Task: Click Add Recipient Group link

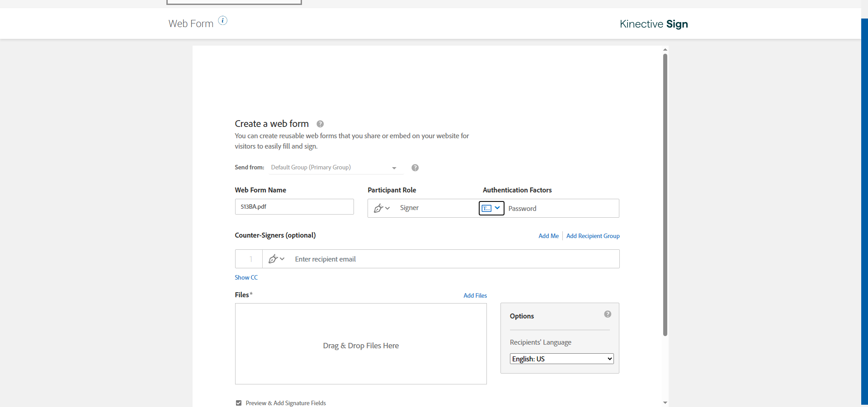Action: pos(593,236)
